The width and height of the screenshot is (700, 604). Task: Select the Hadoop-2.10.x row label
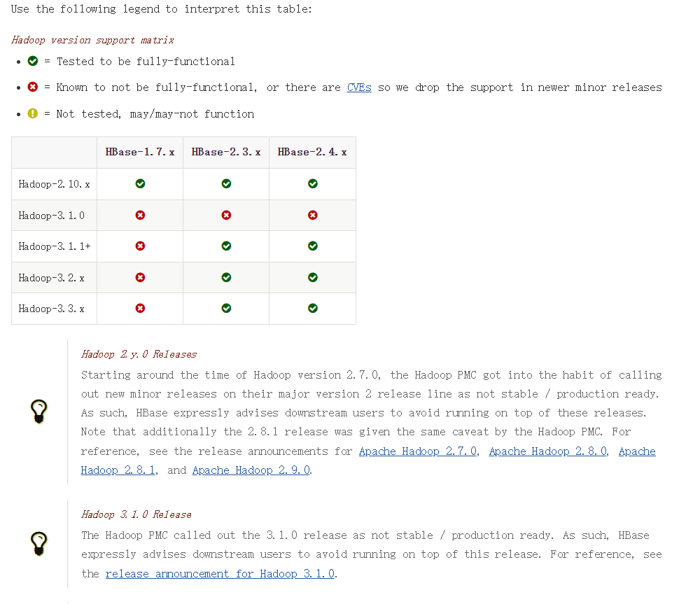[x=54, y=184]
